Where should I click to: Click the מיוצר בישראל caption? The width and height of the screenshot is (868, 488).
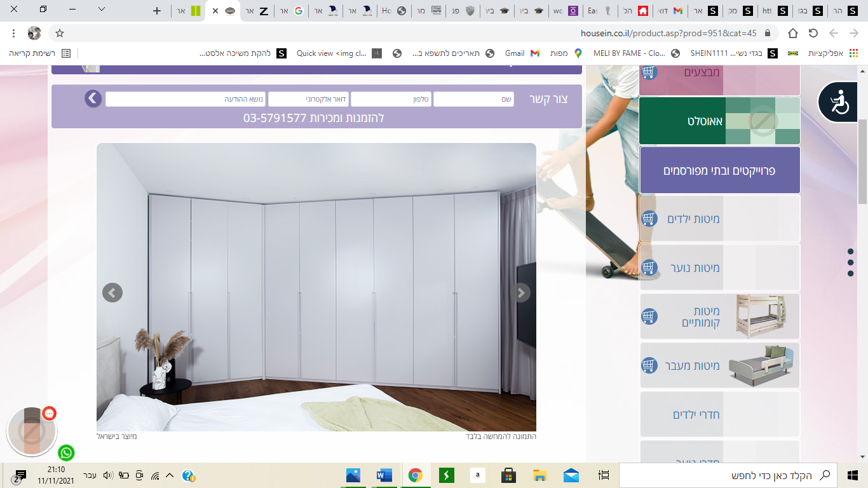pyautogui.click(x=117, y=437)
